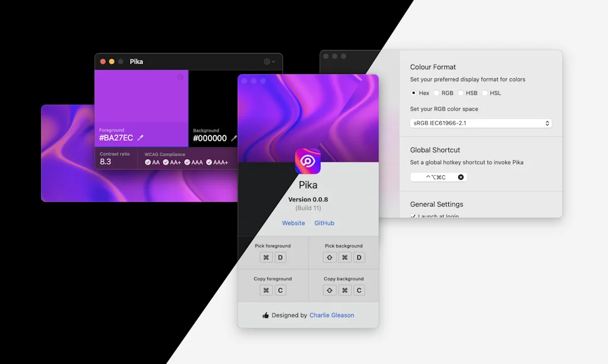
Task: Visit the Charlie Gleason link
Action: coord(331,315)
